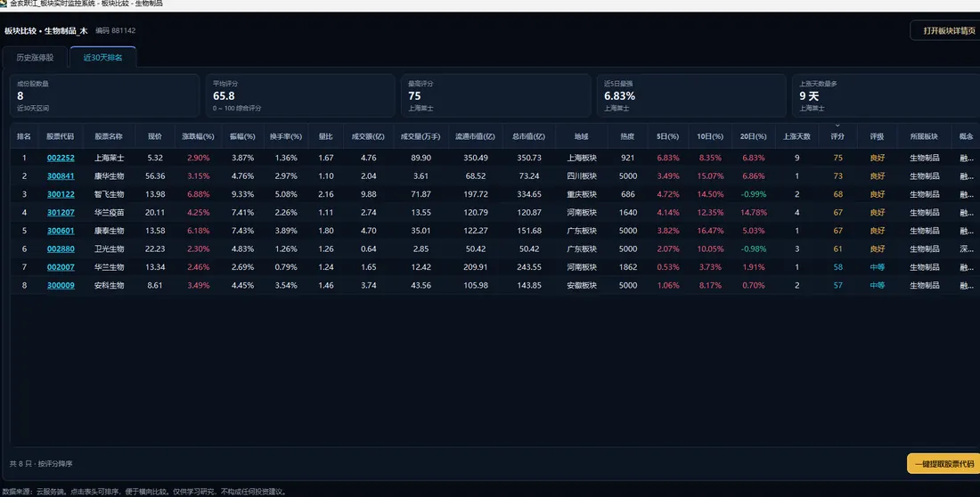Sort by 换手率(%) column header

pyautogui.click(x=286, y=136)
